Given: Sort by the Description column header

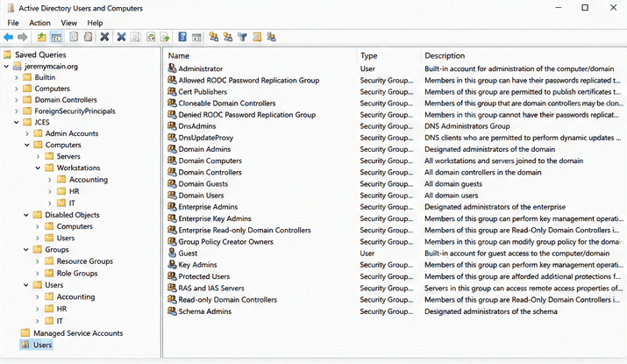Looking at the screenshot, I should [x=524, y=55].
